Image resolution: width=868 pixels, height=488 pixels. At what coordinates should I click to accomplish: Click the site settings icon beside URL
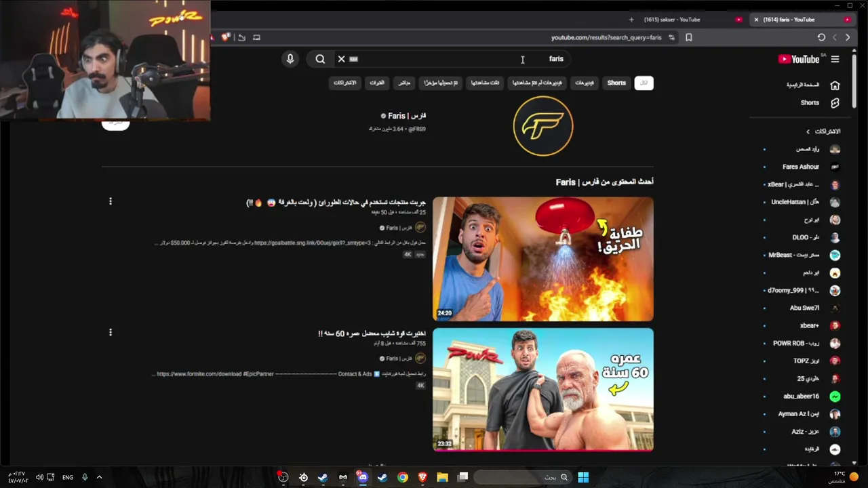click(x=671, y=37)
